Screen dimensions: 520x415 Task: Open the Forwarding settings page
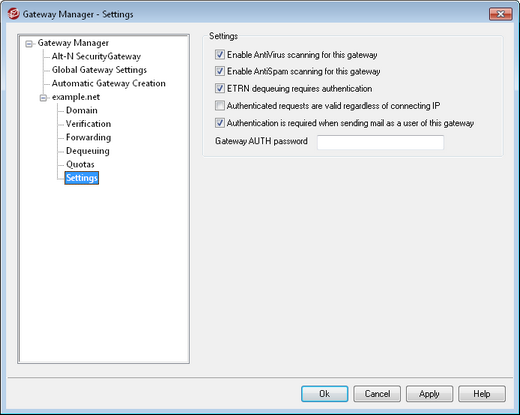click(x=88, y=137)
